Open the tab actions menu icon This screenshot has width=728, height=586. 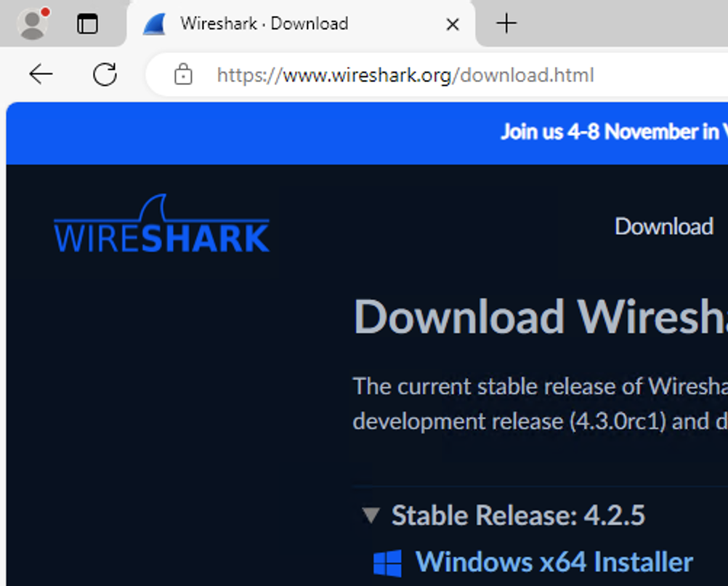87,24
